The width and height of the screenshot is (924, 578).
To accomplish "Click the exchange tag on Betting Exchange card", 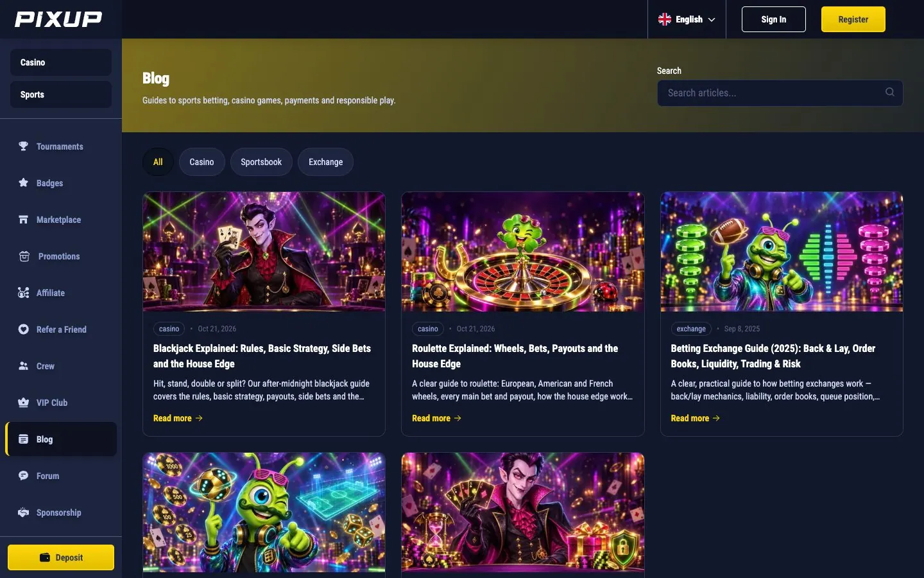I will click(691, 329).
